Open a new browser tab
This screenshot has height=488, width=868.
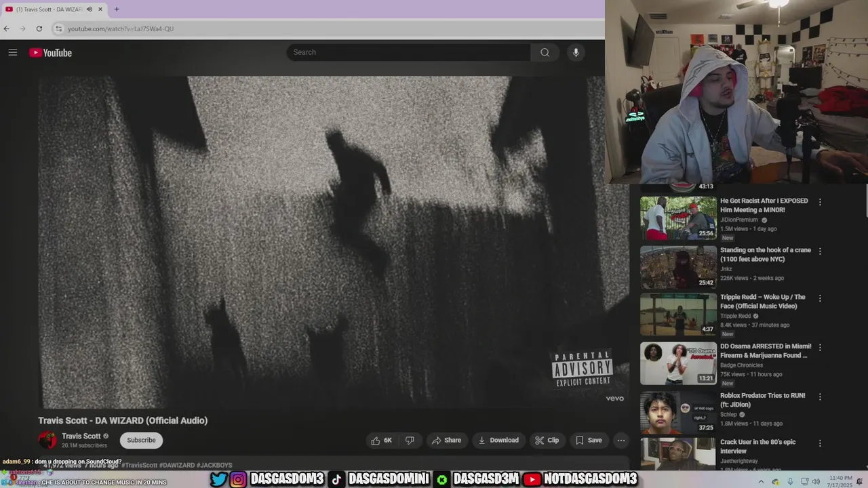pos(117,9)
